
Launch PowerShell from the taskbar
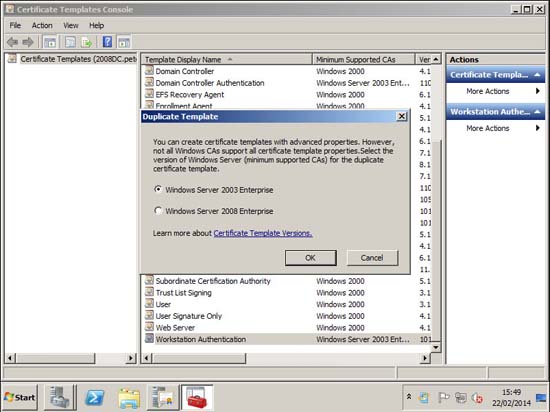point(95,398)
